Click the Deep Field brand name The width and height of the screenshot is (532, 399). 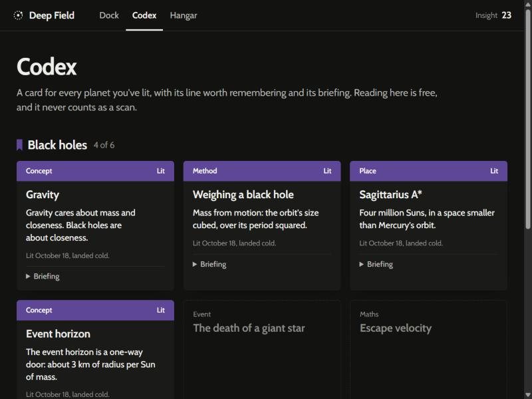pos(52,15)
